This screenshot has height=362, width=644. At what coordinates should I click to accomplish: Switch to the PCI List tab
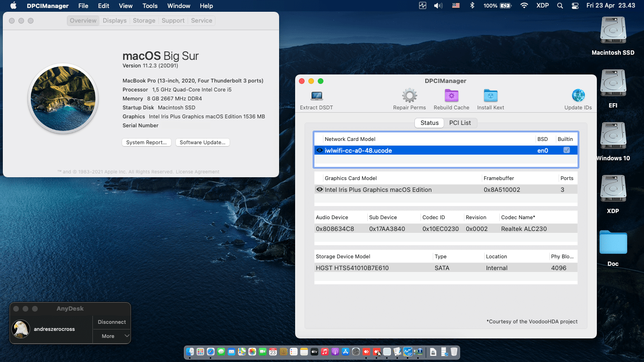460,123
